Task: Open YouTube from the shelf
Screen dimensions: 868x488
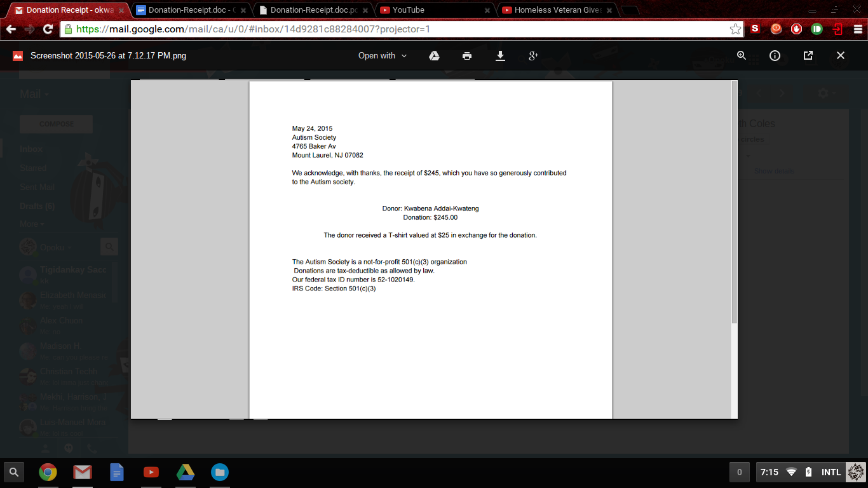Action: [151, 472]
